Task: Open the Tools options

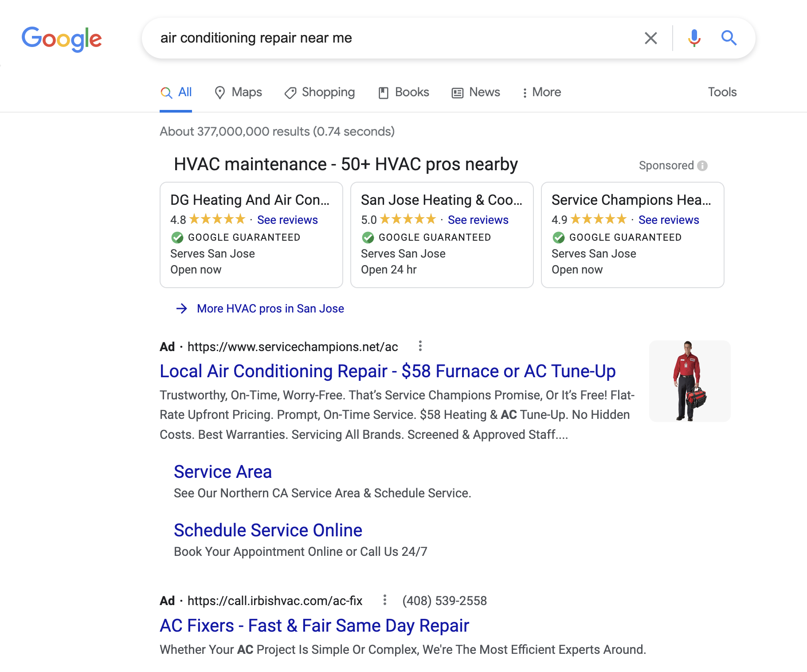Action: 722,92
